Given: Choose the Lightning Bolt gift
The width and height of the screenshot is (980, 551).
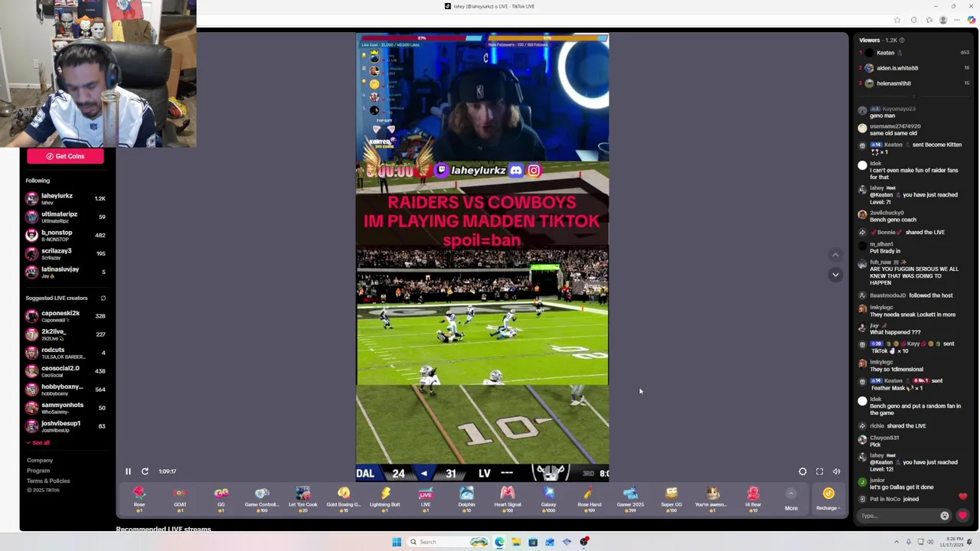Looking at the screenshot, I should click(x=385, y=497).
